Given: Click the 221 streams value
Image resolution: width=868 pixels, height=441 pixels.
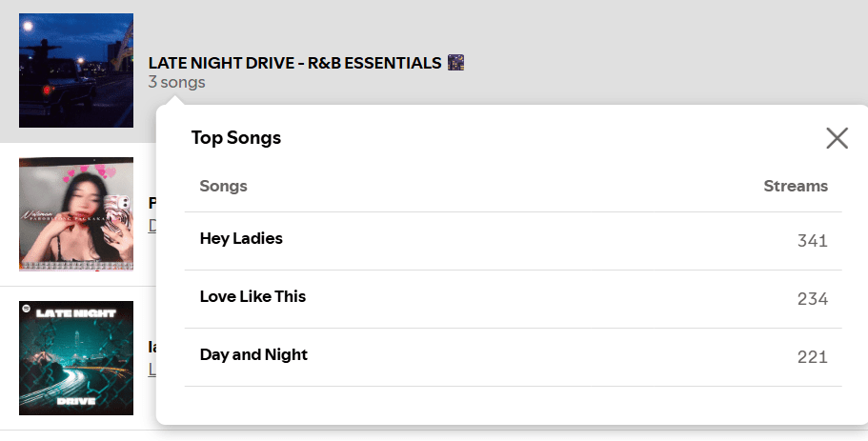Looking at the screenshot, I should [x=812, y=357].
